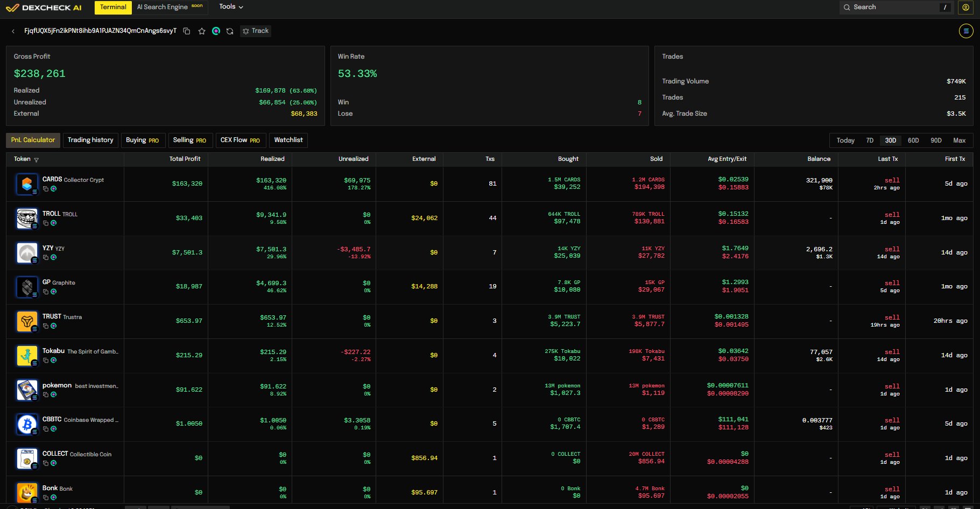Copy the wallet address using copy icon
Viewport: 980px width, 509px height.
click(x=187, y=31)
